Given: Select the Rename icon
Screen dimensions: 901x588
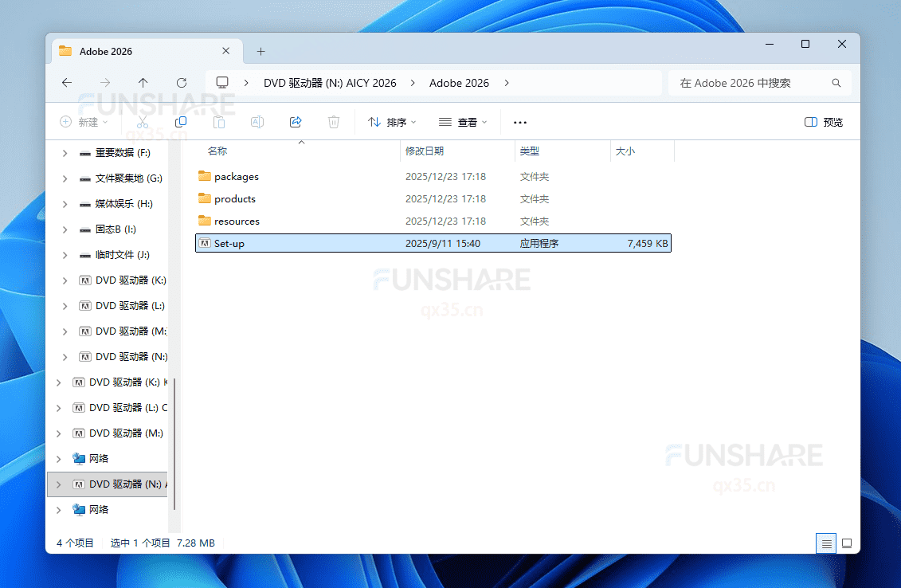Looking at the screenshot, I should pyautogui.click(x=257, y=121).
